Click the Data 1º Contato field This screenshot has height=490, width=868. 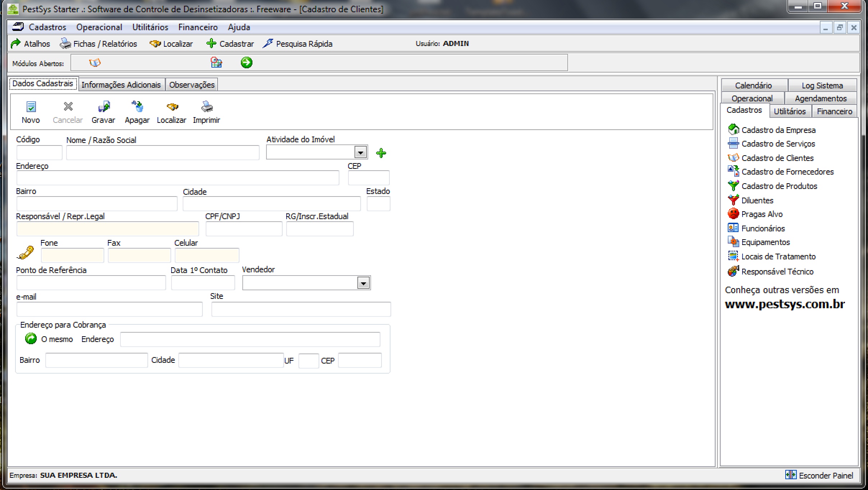click(x=203, y=283)
